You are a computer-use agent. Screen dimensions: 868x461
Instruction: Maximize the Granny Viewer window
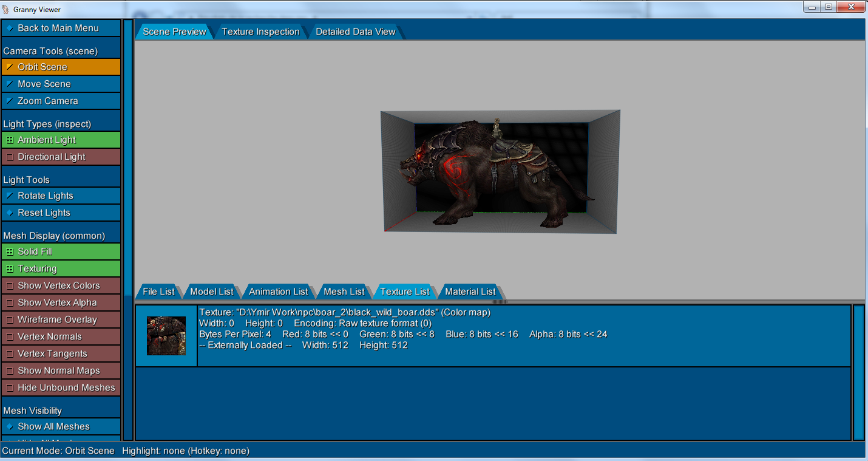coord(828,7)
